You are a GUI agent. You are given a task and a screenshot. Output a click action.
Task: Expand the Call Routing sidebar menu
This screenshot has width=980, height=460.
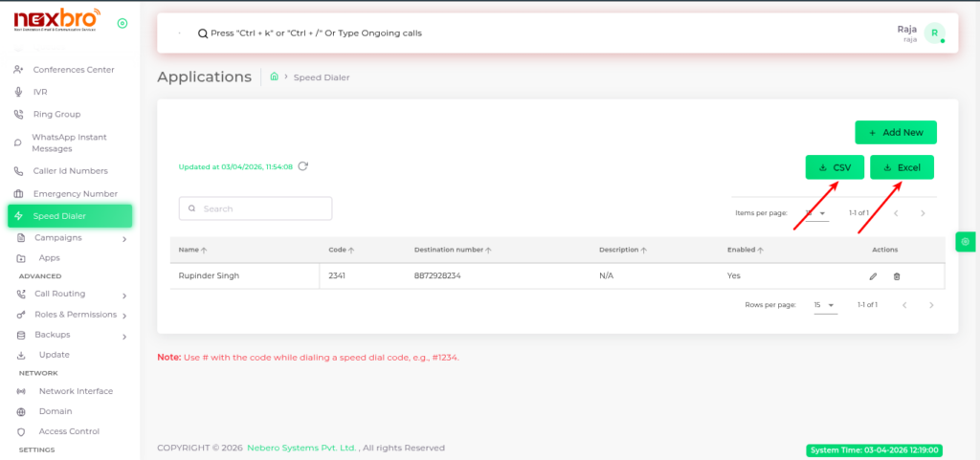click(124, 295)
